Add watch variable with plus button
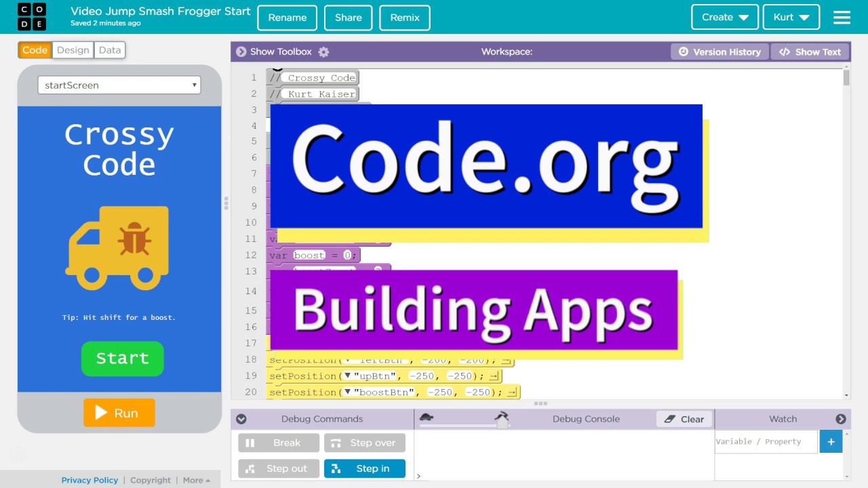The height and width of the screenshot is (488, 868). pos(831,441)
